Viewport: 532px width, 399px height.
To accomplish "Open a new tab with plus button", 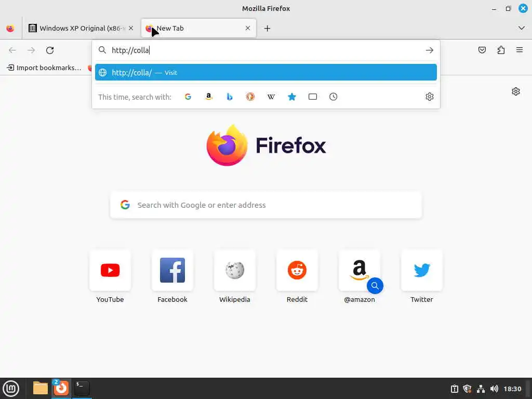I will coord(268,29).
